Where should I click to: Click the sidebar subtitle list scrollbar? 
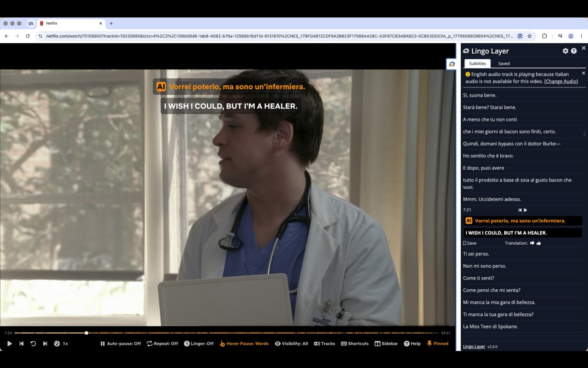pyautogui.click(x=584, y=133)
